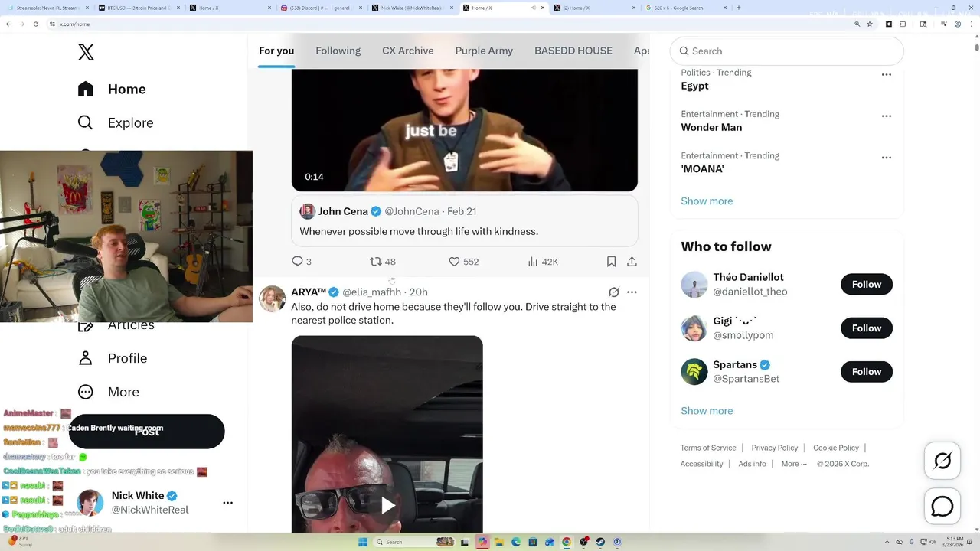Switch to the For you tab

click(x=276, y=51)
